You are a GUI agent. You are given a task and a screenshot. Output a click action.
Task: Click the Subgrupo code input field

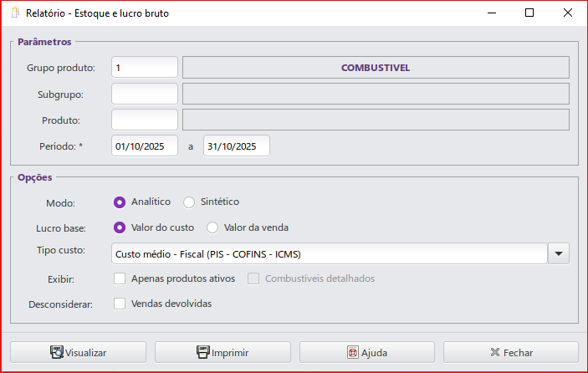144,94
